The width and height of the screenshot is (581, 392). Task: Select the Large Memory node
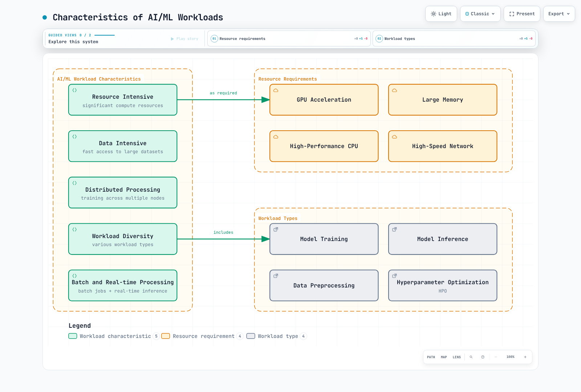(443, 100)
